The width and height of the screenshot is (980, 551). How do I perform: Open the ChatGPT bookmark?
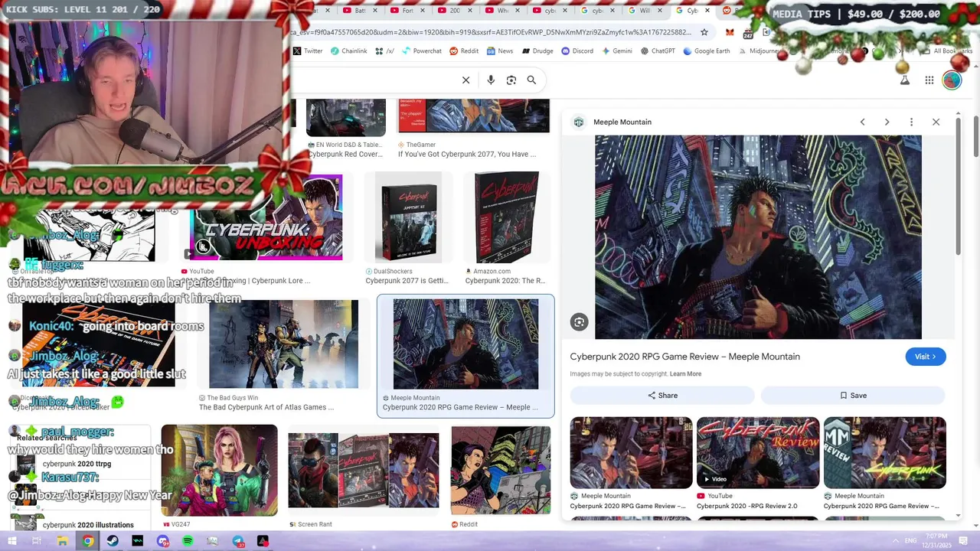click(x=658, y=51)
